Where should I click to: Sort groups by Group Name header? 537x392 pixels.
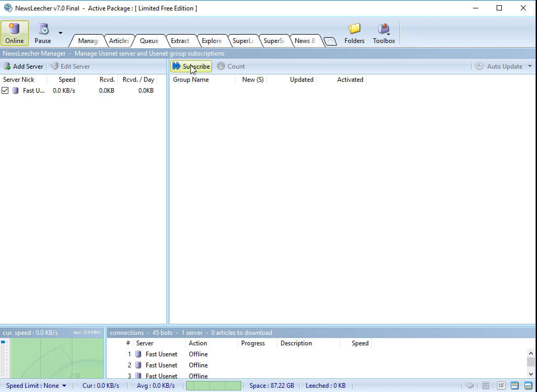202,80
